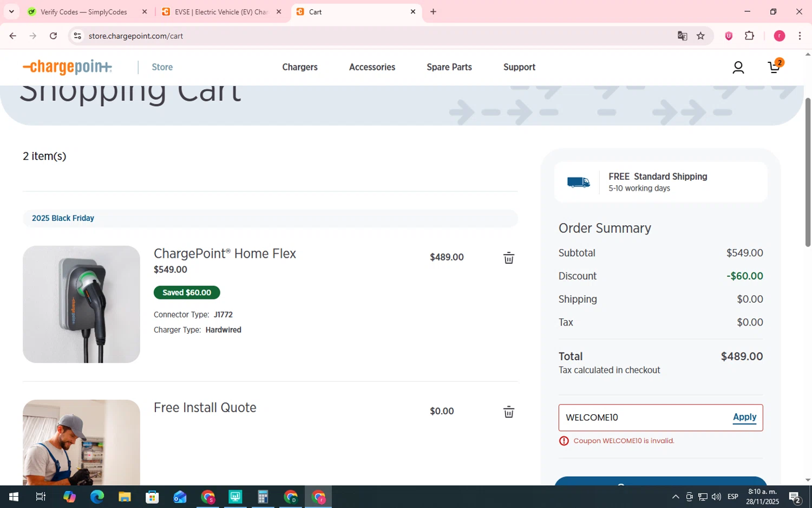Open the translate page icon
Image resolution: width=812 pixels, height=508 pixels.
682,36
